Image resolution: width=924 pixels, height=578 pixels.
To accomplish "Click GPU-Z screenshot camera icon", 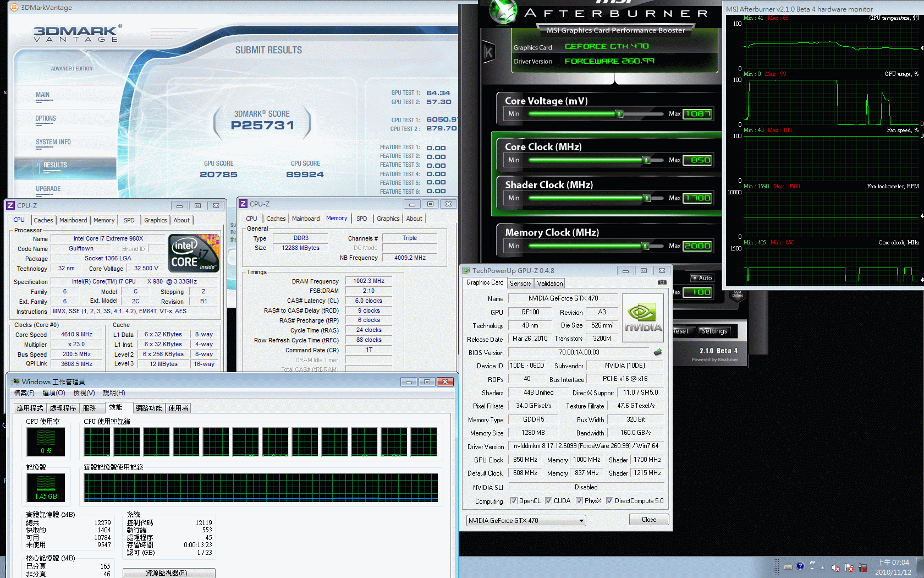I will [662, 282].
